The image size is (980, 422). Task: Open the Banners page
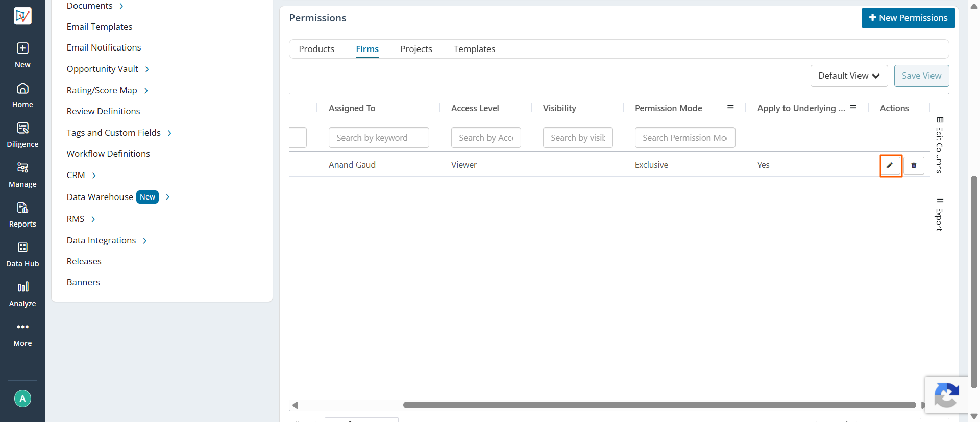point(83,282)
